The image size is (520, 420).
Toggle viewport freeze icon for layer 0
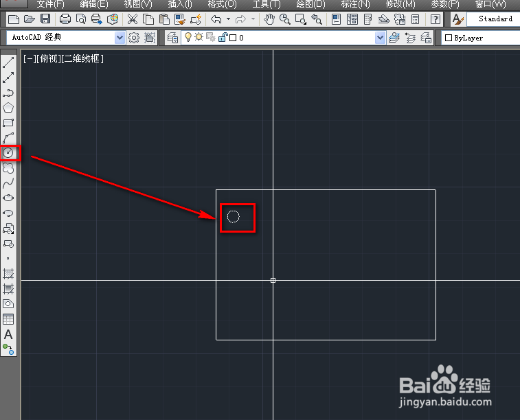tap(211, 38)
